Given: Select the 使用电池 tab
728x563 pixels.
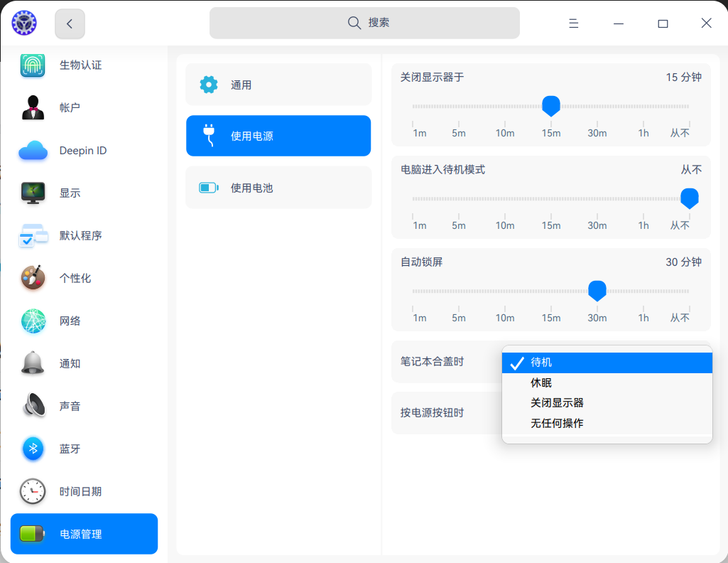Looking at the screenshot, I should (x=278, y=188).
